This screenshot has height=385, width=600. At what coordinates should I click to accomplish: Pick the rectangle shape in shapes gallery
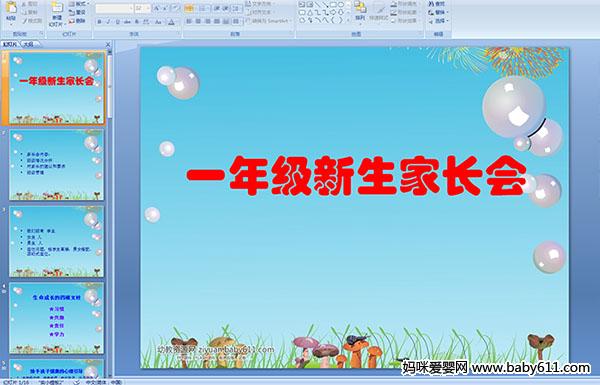pos(333,4)
